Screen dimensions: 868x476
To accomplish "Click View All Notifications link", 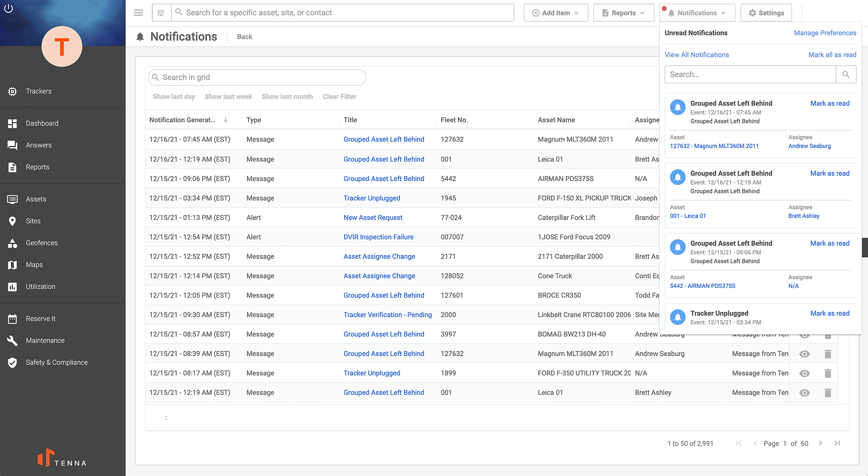I will (697, 55).
